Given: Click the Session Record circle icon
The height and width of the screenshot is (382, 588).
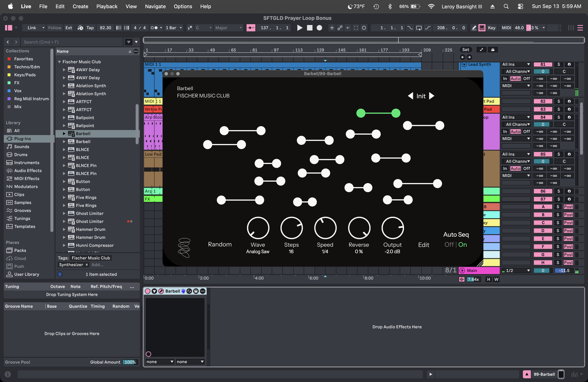Looking at the screenshot, I should point(364,28).
